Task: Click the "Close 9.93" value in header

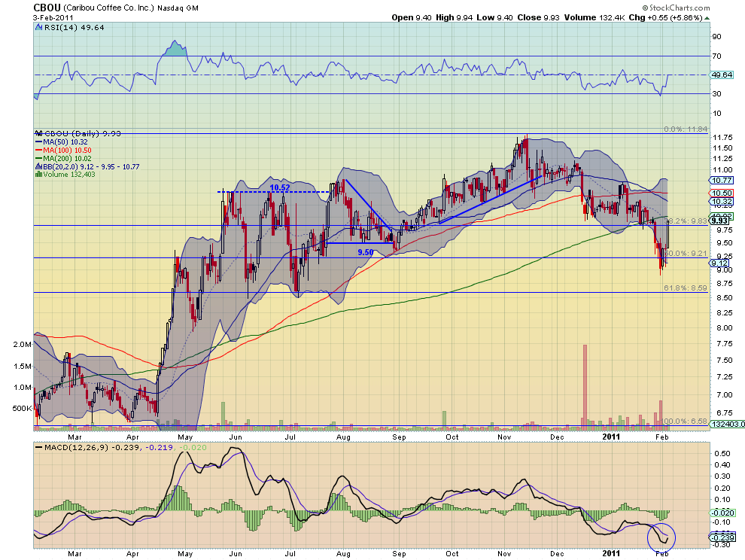Action: pos(538,17)
